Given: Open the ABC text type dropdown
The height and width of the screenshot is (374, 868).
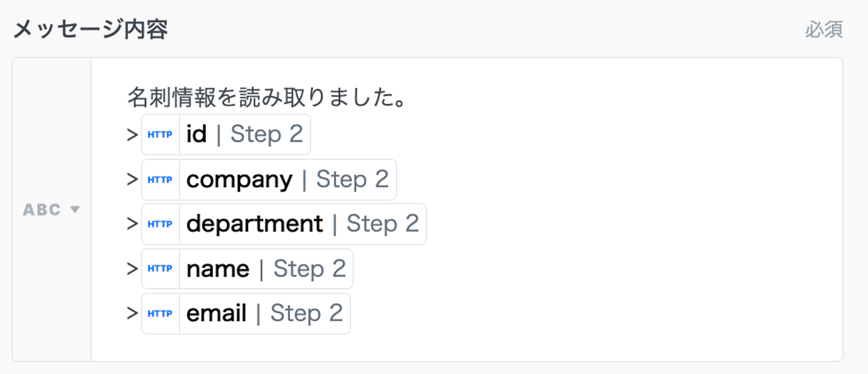Looking at the screenshot, I should point(51,210).
